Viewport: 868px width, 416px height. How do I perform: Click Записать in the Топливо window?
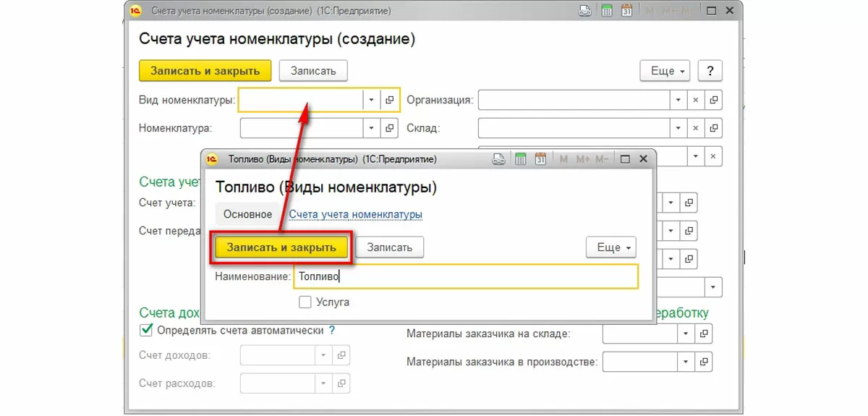[x=390, y=247]
